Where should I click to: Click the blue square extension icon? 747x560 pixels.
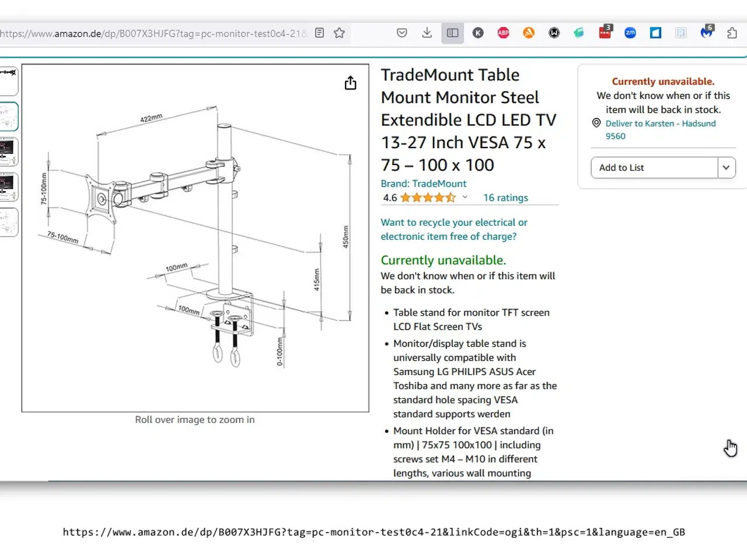[655, 33]
